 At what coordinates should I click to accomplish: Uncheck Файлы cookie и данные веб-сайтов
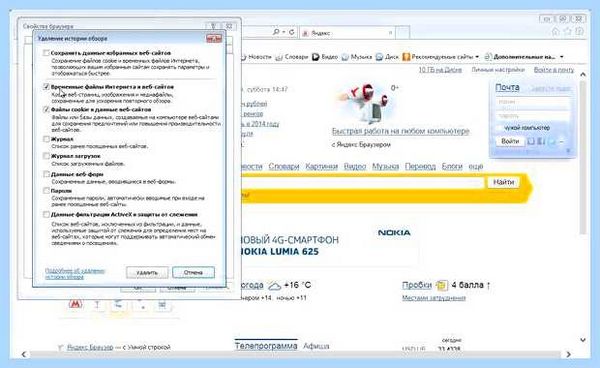point(46,109)
